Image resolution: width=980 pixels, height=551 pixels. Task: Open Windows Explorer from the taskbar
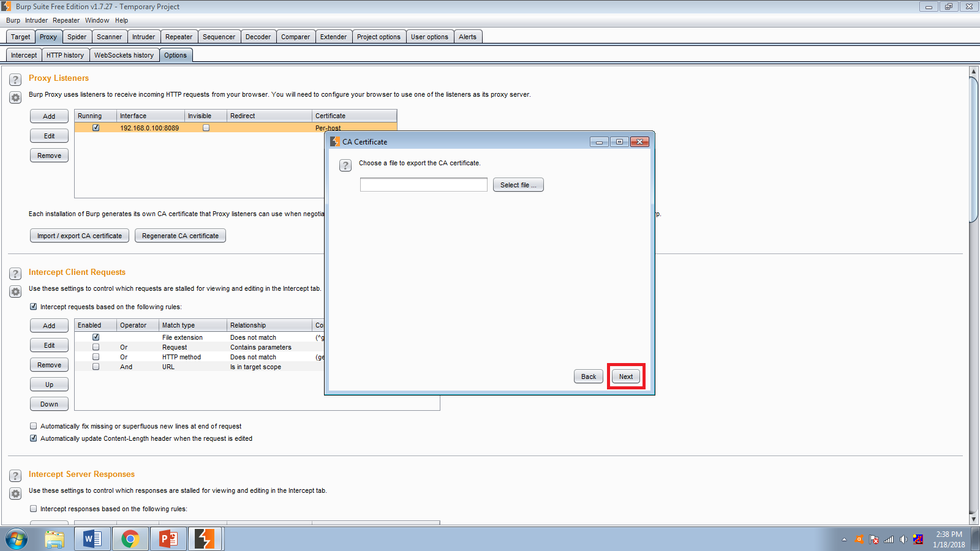click(55, 539)
